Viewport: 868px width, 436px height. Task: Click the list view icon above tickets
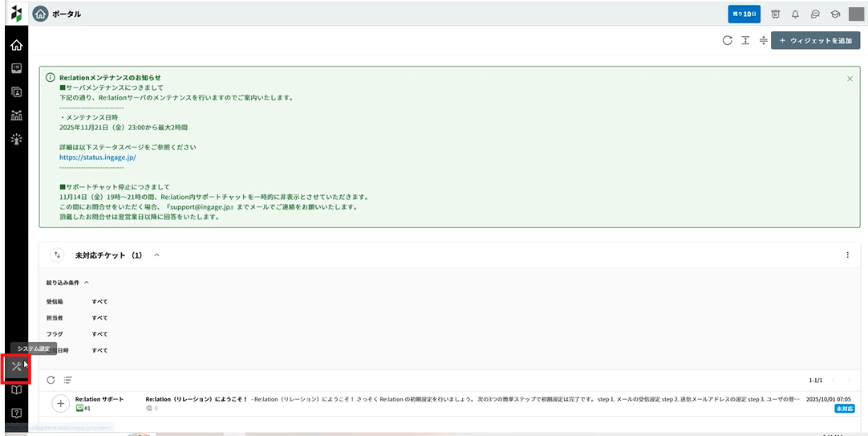[x=67, y=380]
